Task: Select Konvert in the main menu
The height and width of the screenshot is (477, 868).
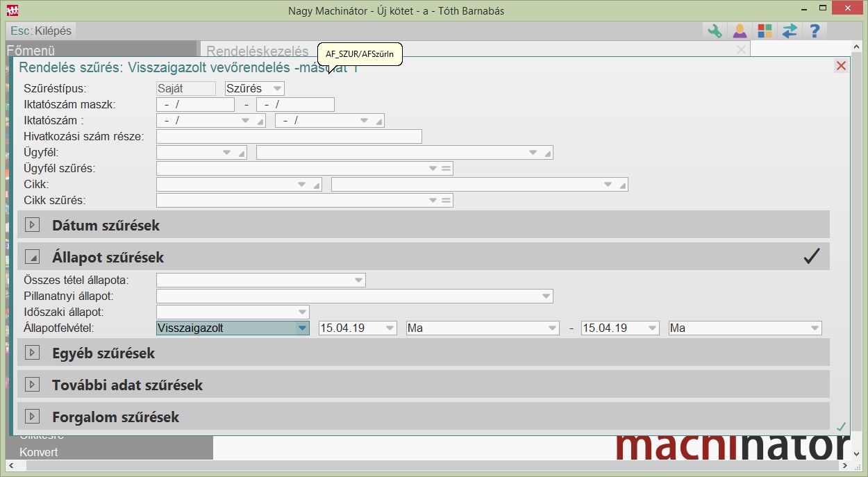Action: 39,452
